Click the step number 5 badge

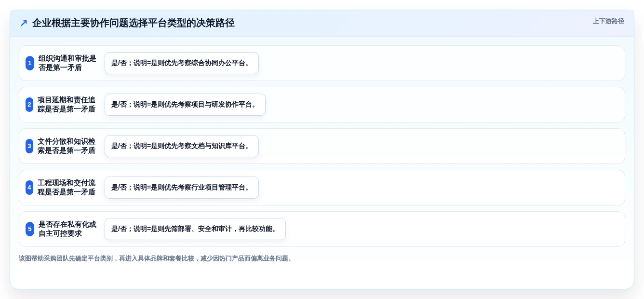point(30,229)
